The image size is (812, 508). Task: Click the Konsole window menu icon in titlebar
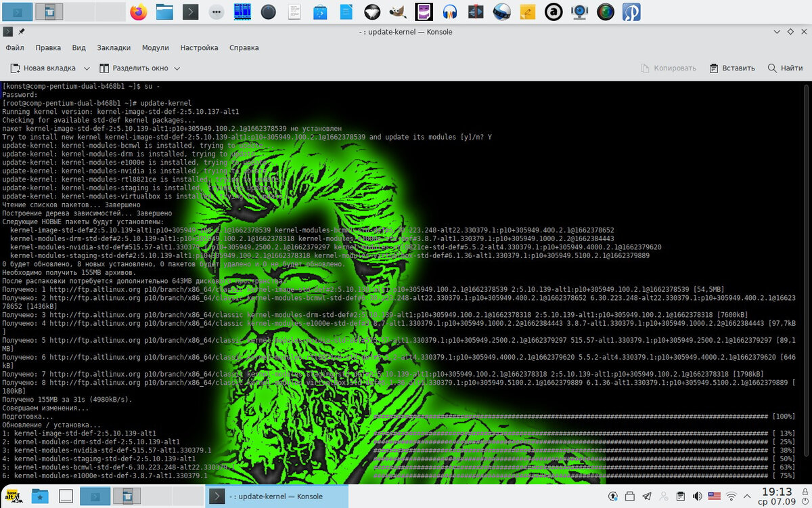click(x=7, y=32)
